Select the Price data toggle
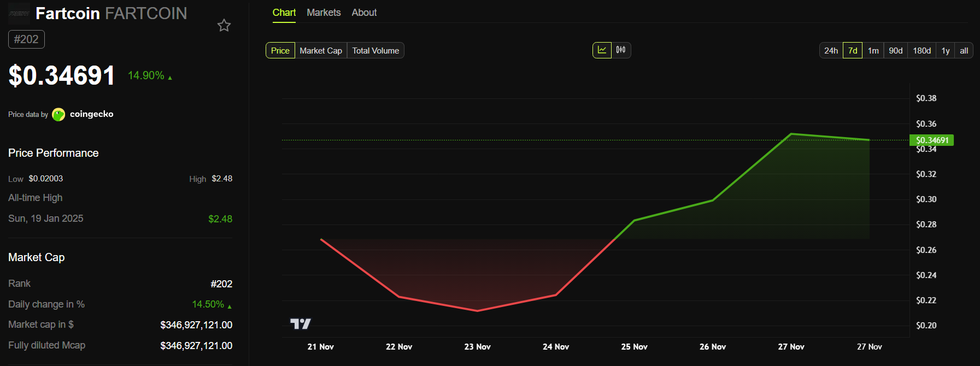The image size is (980, 366). coord(280,51)
